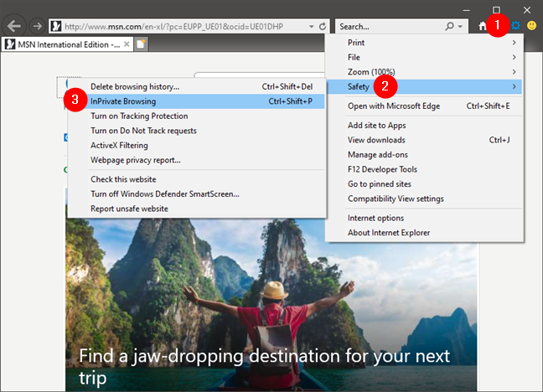Expand the Print submenu
The height and width of the screenshot is (392, 543).
(x=425, y=43)
